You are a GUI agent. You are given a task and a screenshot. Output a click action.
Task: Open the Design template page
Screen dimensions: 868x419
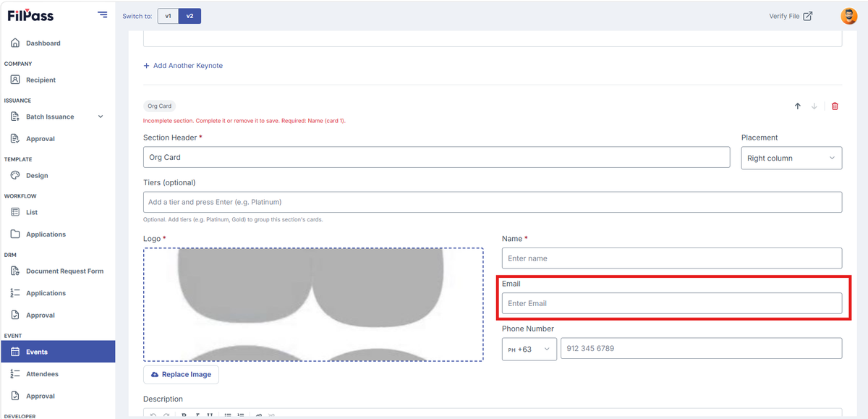click(37, 176)
